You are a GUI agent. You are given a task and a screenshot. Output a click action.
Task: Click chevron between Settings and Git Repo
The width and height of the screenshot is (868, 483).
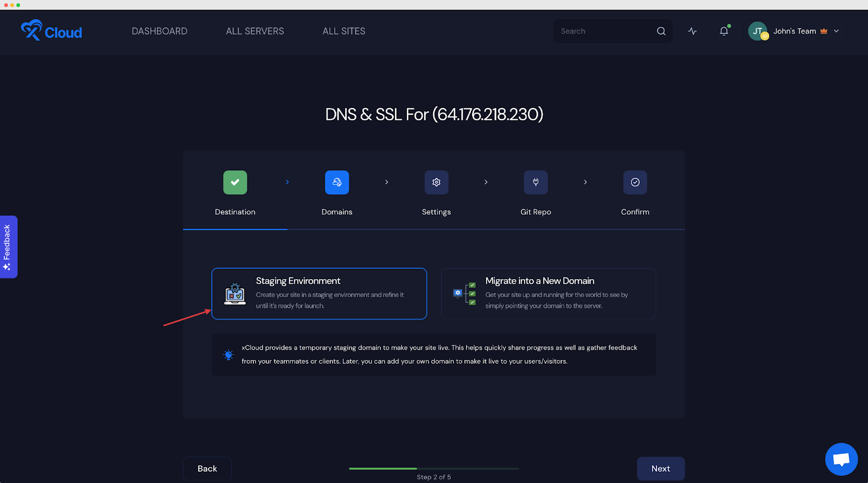[x=486, y=182]
